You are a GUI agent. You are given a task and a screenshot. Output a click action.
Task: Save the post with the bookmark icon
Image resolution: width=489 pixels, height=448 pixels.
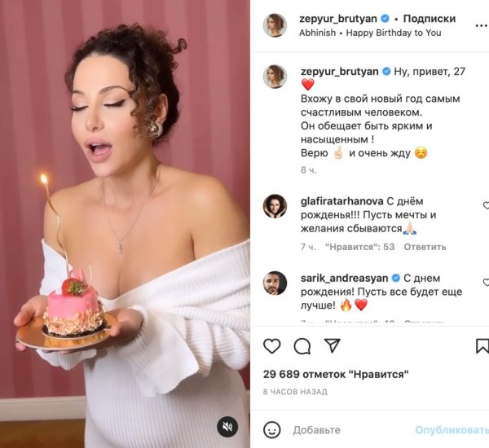coord(482,346)
